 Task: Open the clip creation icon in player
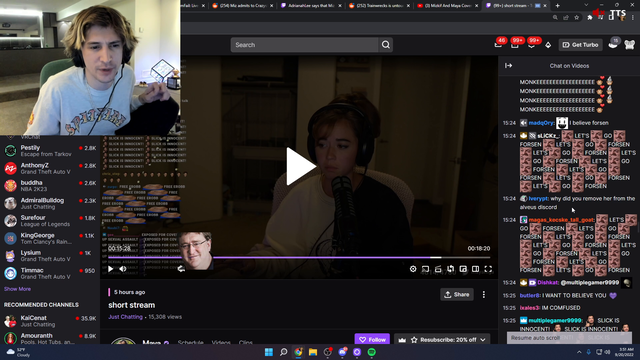[438, 269]
